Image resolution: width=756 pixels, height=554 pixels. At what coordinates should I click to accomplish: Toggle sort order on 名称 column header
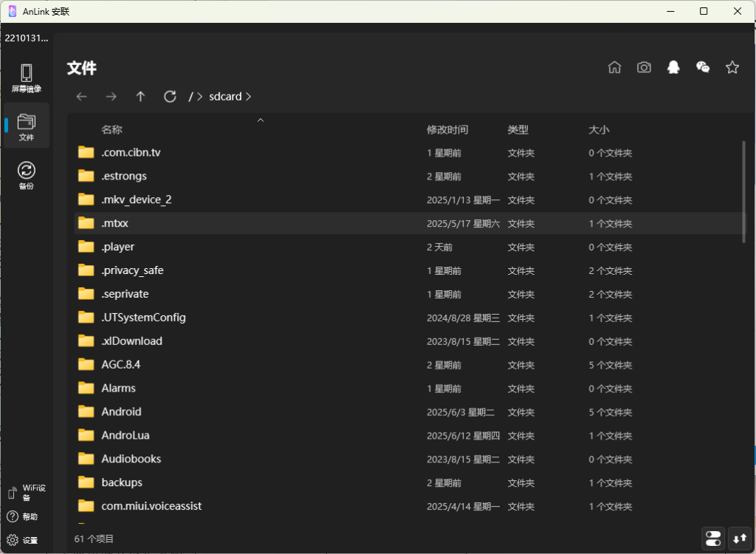coord(111,129)
